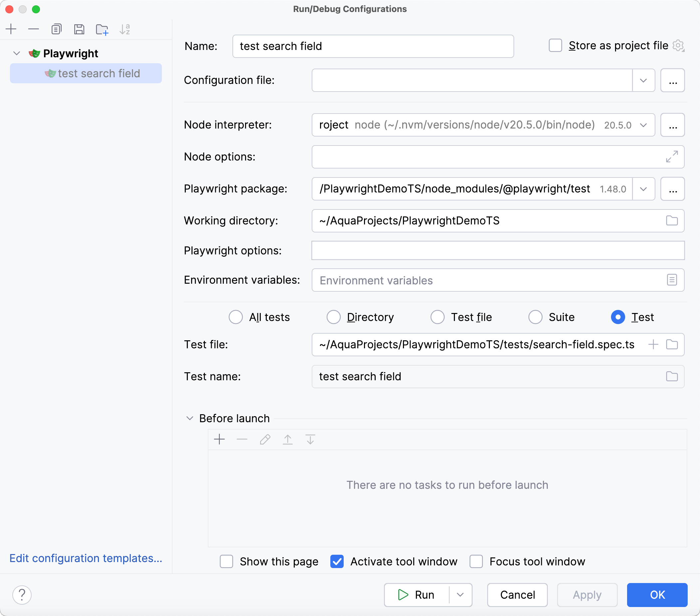Edit a task with the pencil icon

265,439
